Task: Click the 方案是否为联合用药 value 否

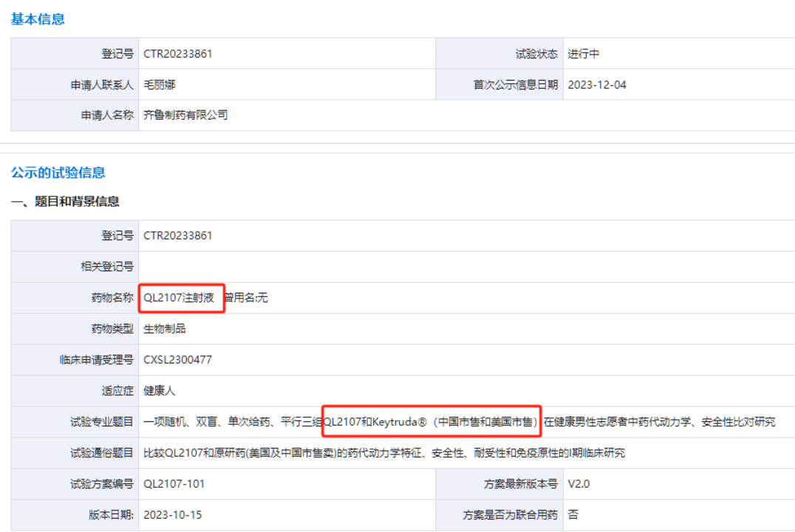Action: (573, 515)
